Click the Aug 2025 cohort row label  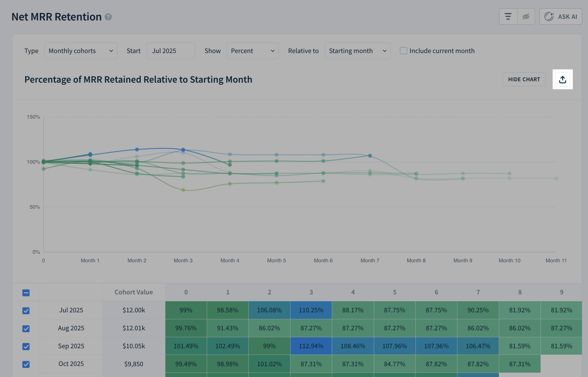[x=71, y=328]
